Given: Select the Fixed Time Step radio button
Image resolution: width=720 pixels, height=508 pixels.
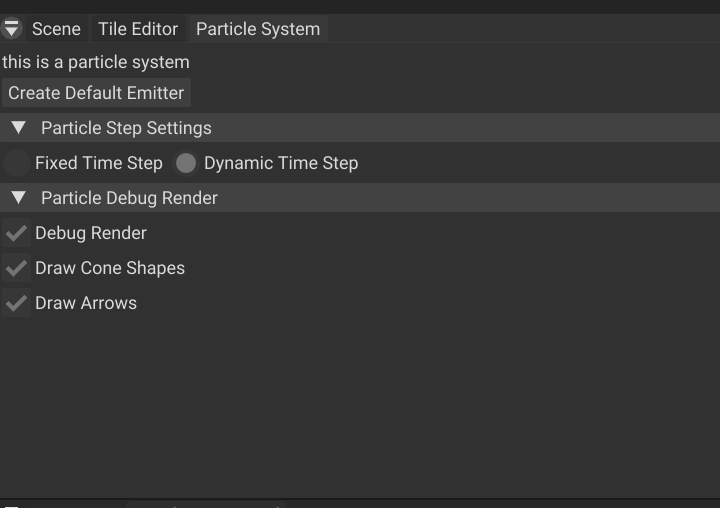Looking at the screenshot, I should click(16, 163).
